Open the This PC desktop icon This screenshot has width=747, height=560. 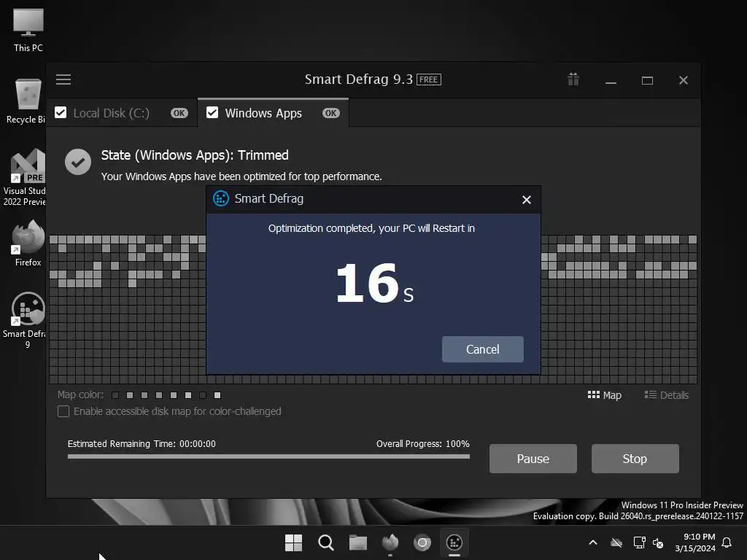pyautogui.click(x=28, y=30)
